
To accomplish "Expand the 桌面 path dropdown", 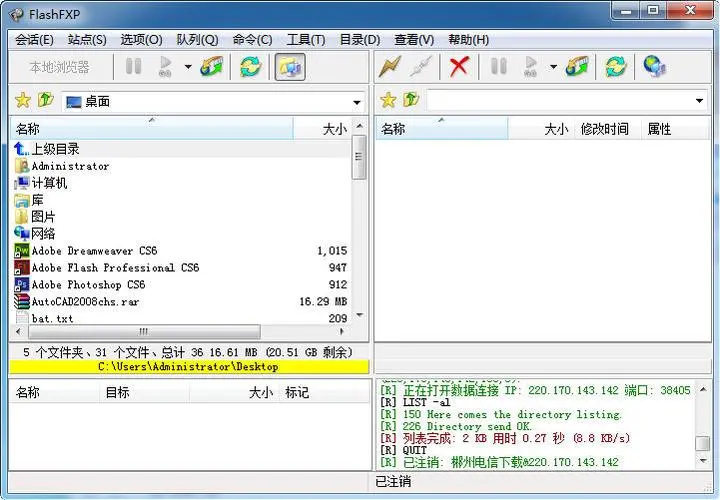I will click(357, 102).
